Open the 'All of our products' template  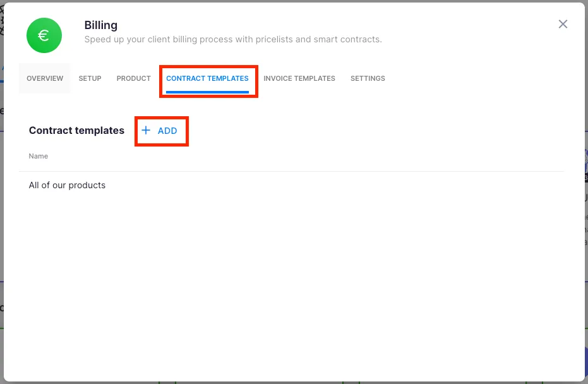[67, 185]
